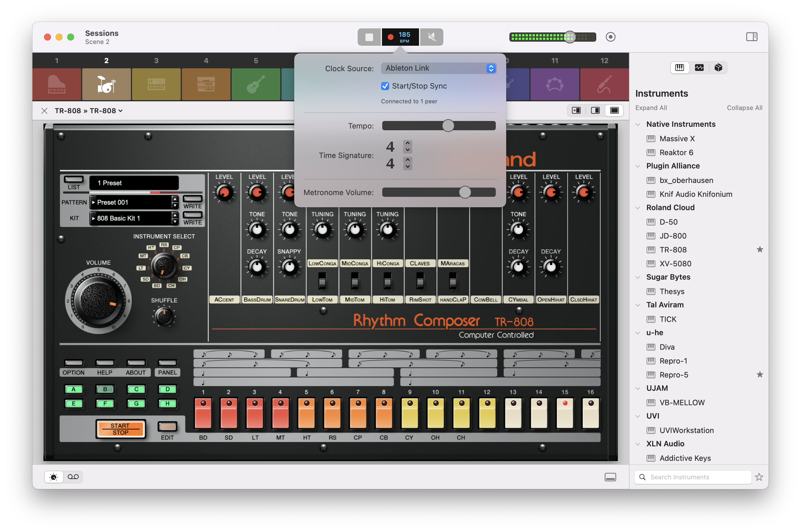This screenshot has width=801, height=532.
Task: Collapse the u-he group
Action: pyautogui.click(x=638, y=333)
